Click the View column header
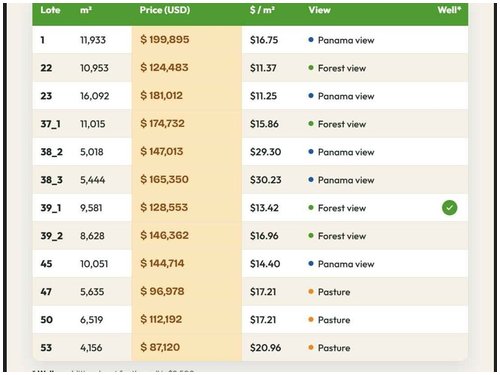500x375 pixels. click(x=319, y=10)
